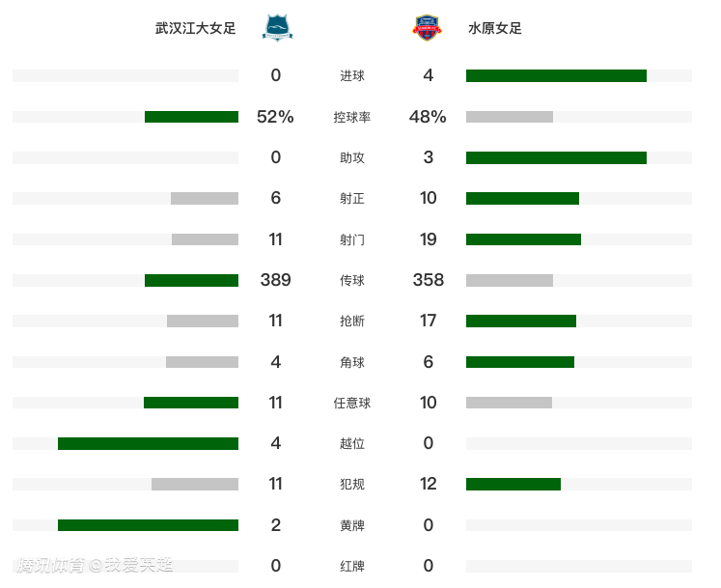The image size is (721, 588).
Task: Select the 传球 stat label
Action: 352,281
